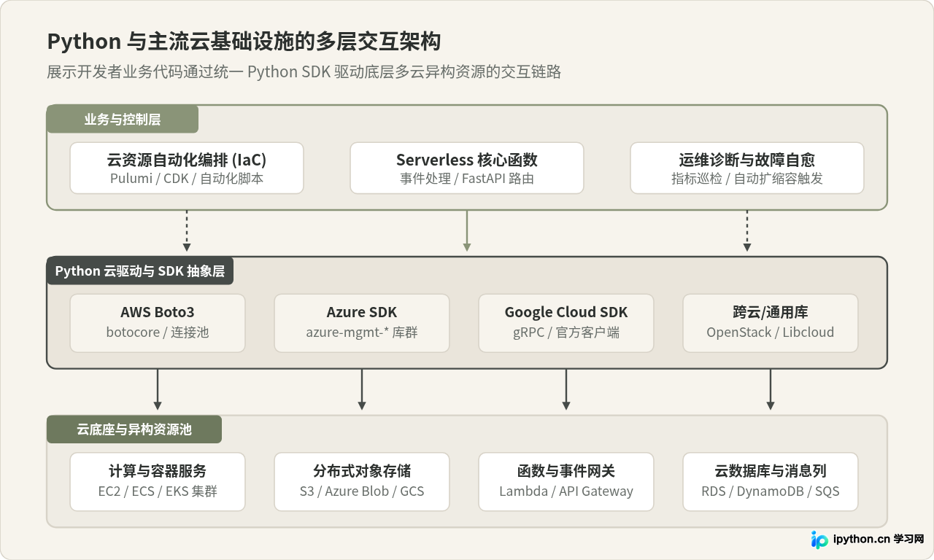Click the AWS Boto3 card
This screenshot has height=560, width=934.
coord(158,323)
